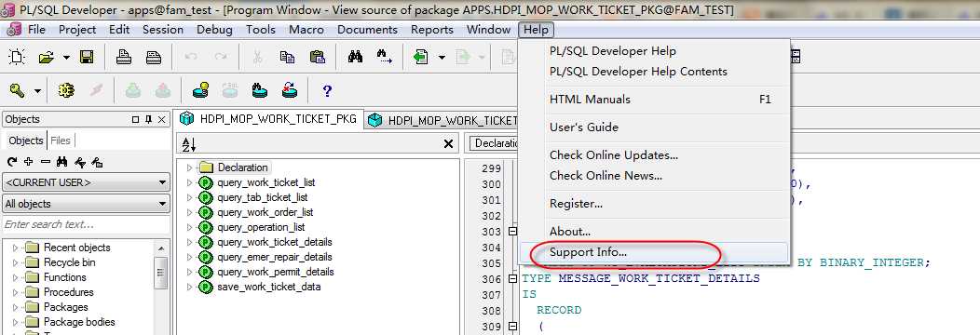Select query_work_permit_details in the tree

point(276,272)
